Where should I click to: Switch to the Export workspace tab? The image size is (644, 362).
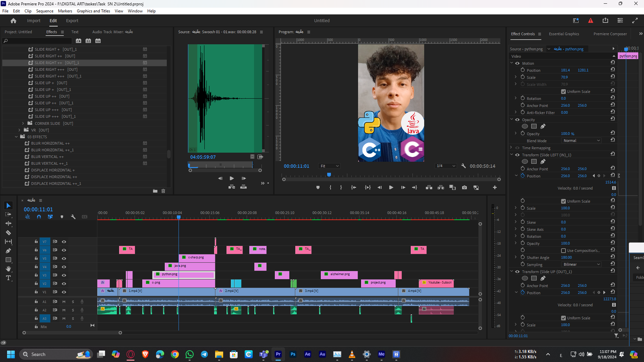(x=72, y=21)
